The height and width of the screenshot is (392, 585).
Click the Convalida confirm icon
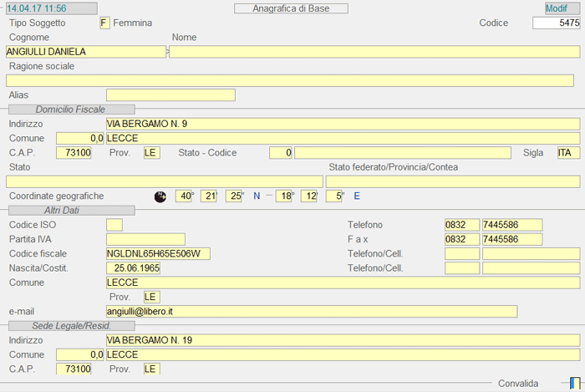(x=574, y=383)
